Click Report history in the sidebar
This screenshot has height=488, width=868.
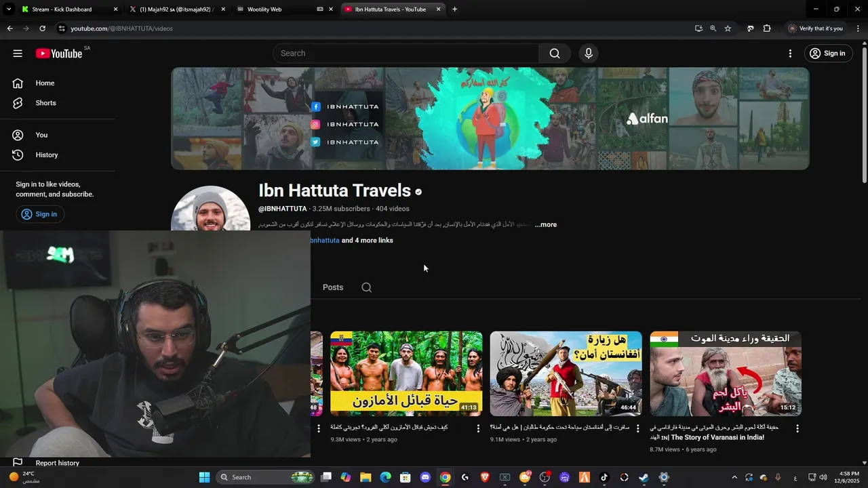tap(58, 463)
